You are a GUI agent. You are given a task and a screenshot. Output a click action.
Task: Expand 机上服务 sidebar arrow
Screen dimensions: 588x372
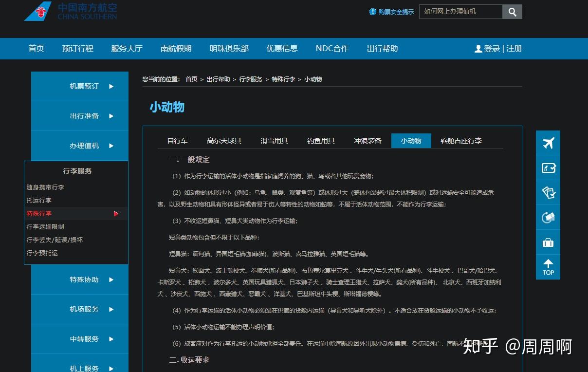(111, 368)
